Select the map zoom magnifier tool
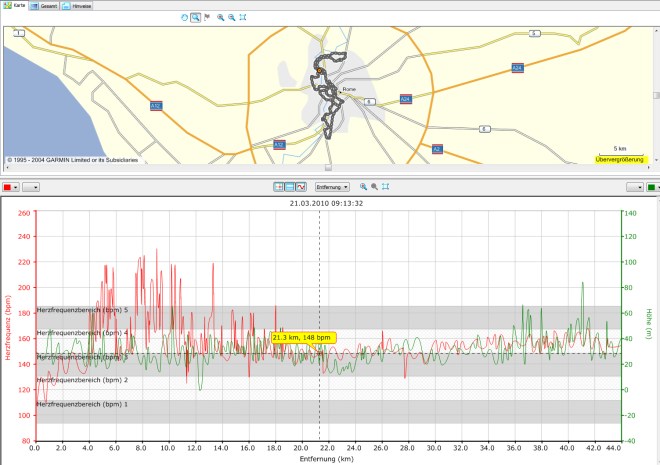The image size is (660, 465). click(196, 17)
